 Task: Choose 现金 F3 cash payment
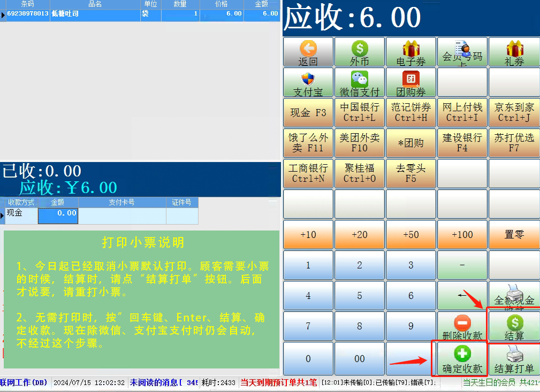pos(308,113)
